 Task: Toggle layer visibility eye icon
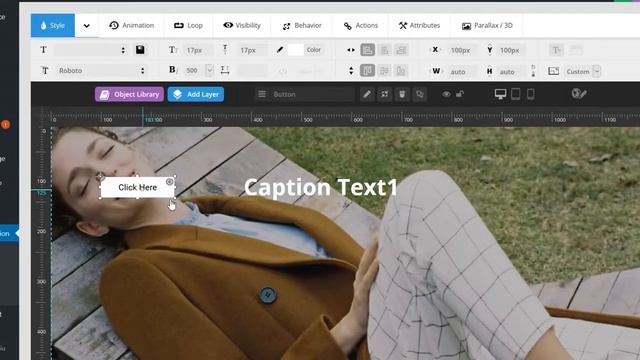(x=446, y=94)
